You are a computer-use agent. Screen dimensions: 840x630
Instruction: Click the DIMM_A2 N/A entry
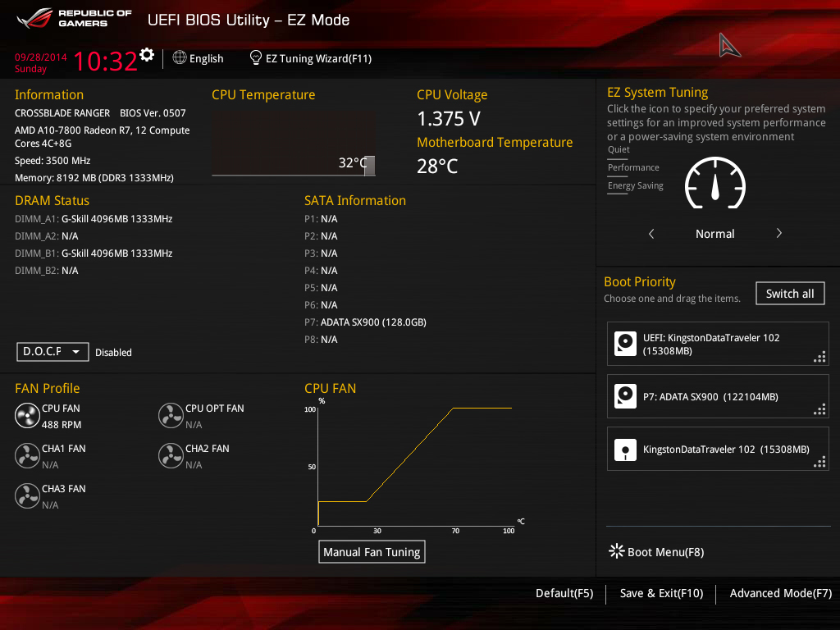[x=46, y=235]
